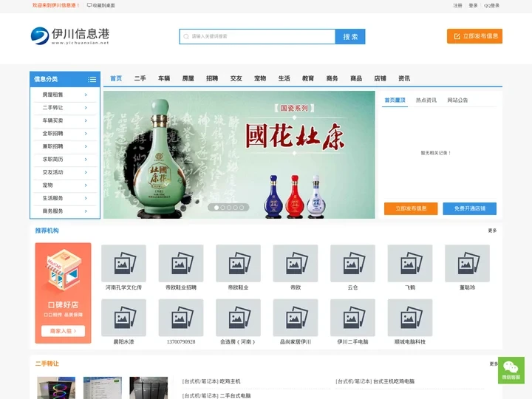Open listing [台式机/笔记本] 台式主机吃鸡电脑
Viewport: 532px width, 399px height.
coord(375,381)
